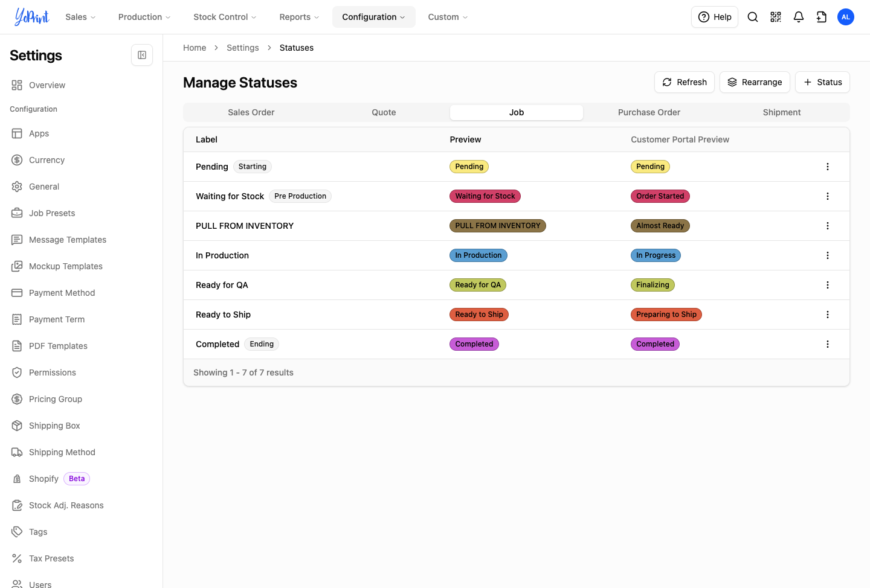This screenshot has width=870, height=588.
Task: Expand the Custom dropdown menu
Action: point(448,17)
